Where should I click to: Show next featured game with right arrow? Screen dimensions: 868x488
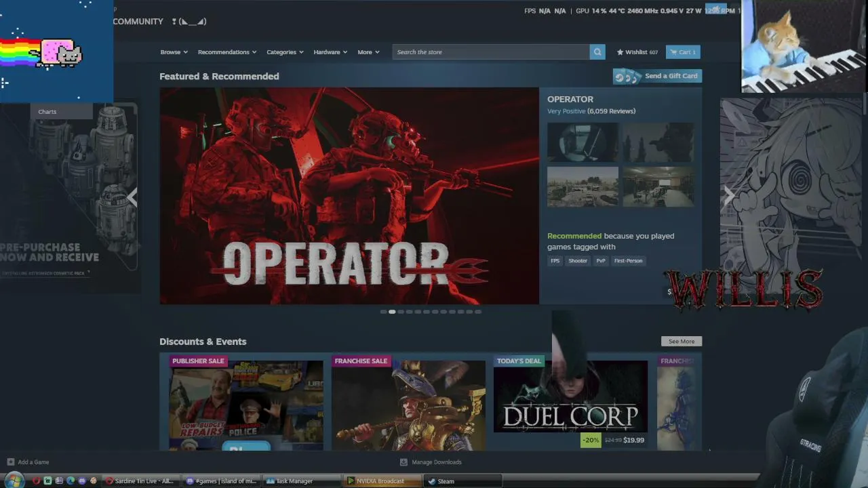pos(729,197)
